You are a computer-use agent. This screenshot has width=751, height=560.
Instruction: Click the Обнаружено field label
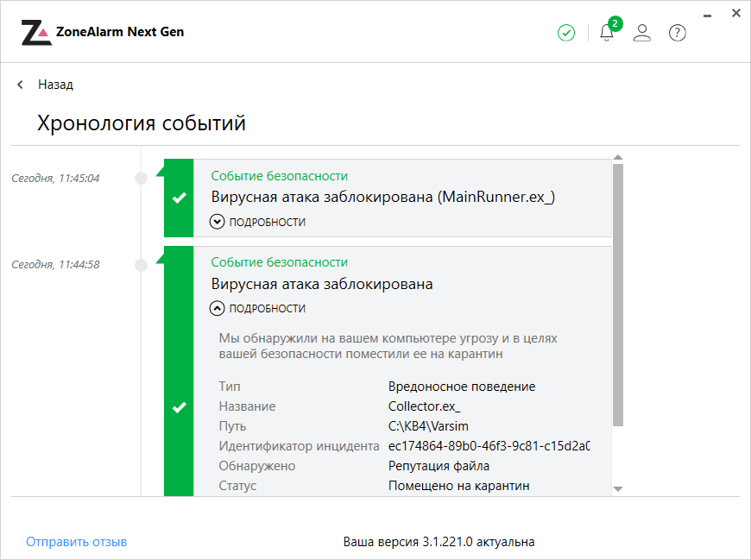tap(256, 466)
